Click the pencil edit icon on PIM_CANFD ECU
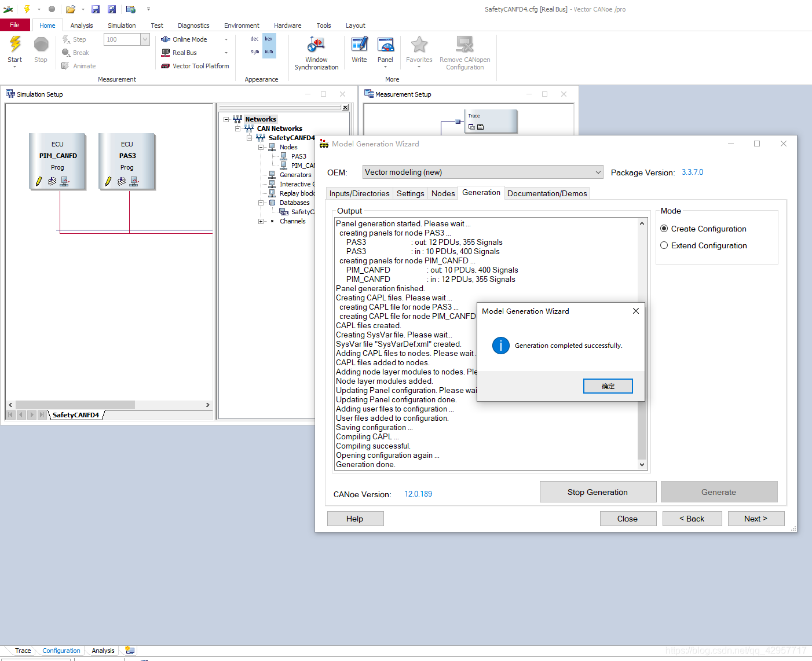Viewport: 812px width, 661px height. (39, 181)
